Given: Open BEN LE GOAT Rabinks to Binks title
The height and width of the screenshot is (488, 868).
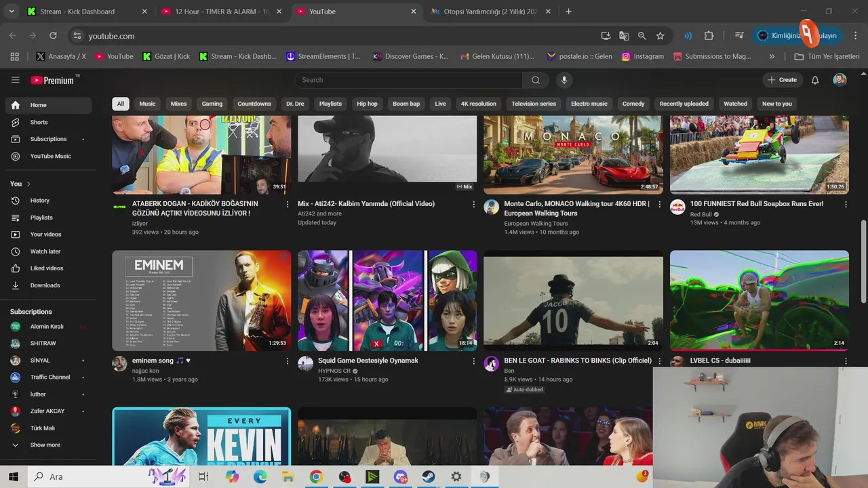Looking at the screenshot, I should coord(578,361).
